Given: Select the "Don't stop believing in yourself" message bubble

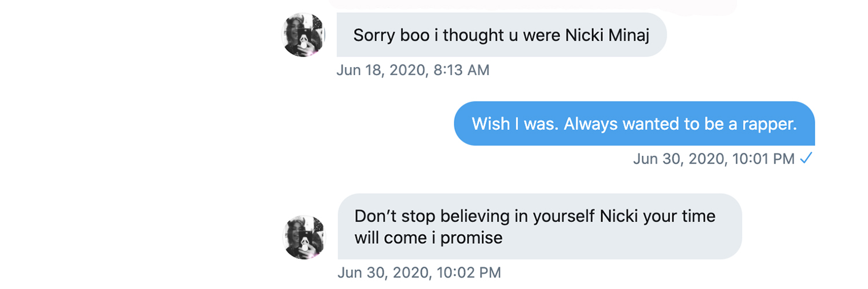Looking at the screenshot, I should pyautogui.click(x=539, y=227).
